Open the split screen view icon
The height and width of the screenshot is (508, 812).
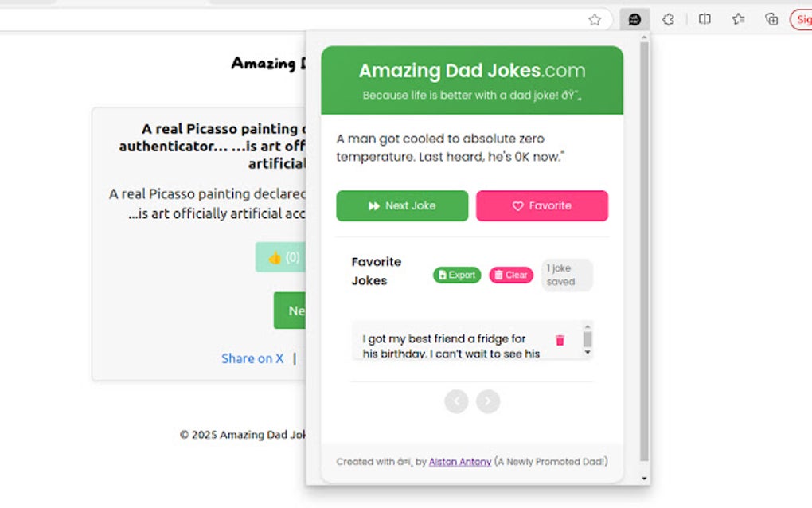(705, 20)
